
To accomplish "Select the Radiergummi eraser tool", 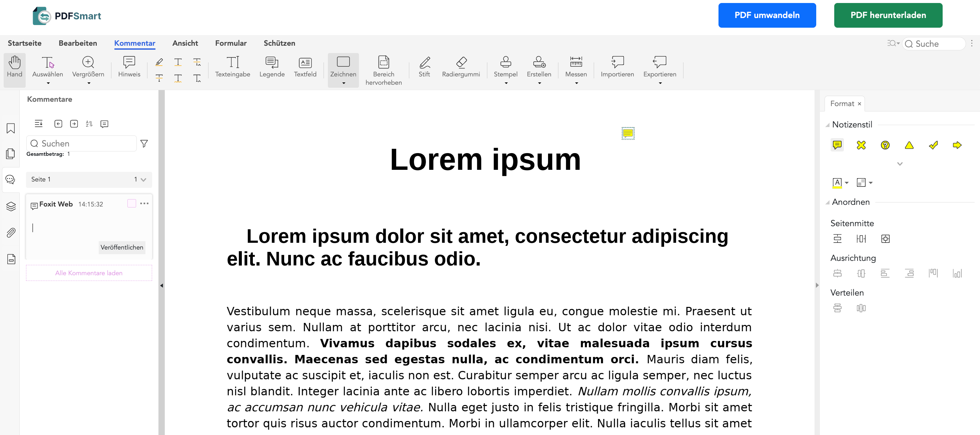I will 461,67.
